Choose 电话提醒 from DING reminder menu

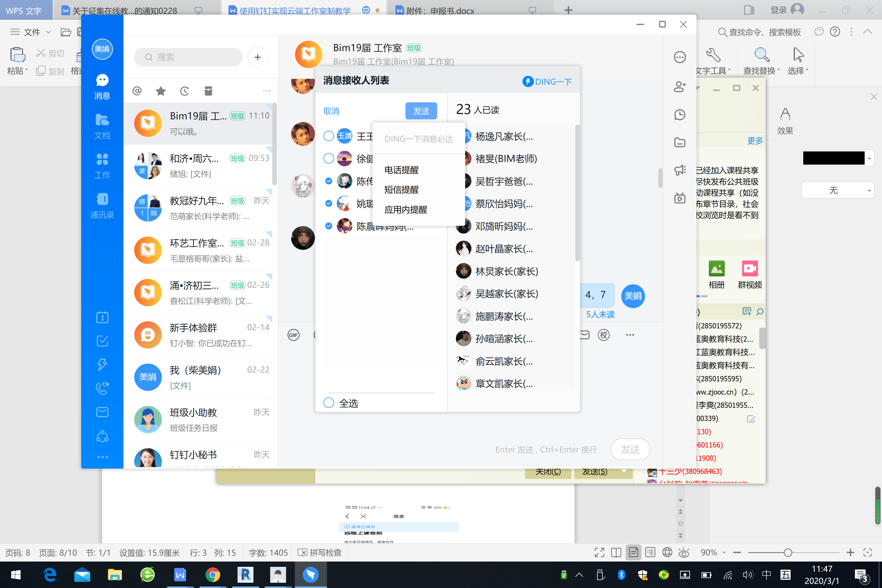[401, 170]
